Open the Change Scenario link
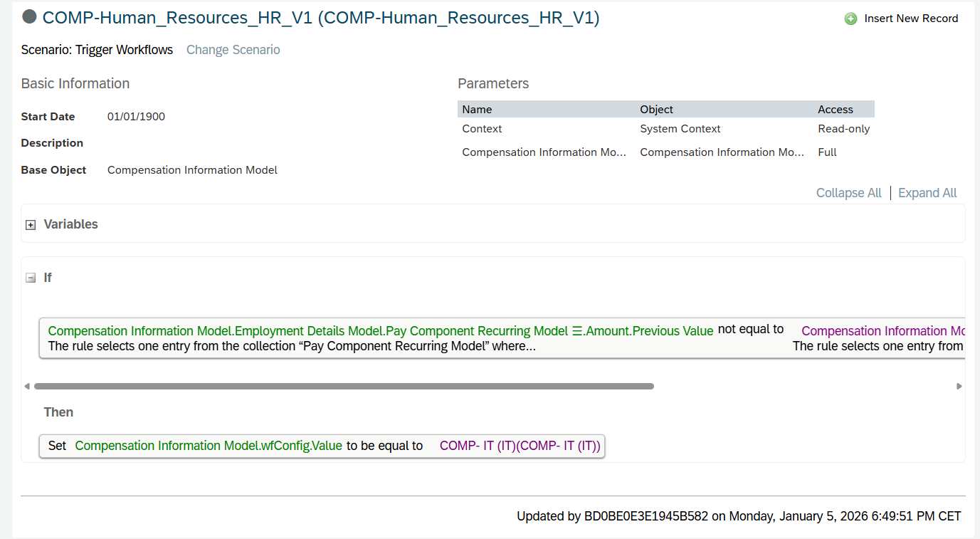Screen dimensions: 980x539 (x=233, y=50)
